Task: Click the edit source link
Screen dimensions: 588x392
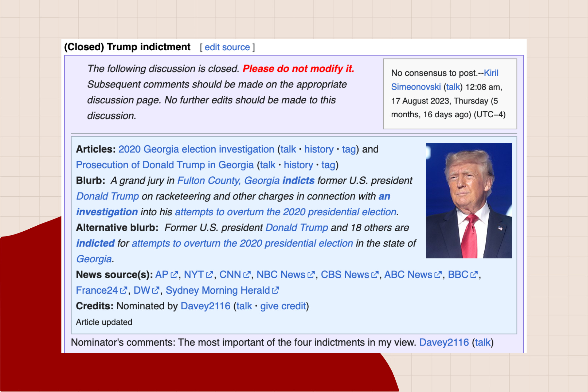Action: (x=227, y=47)
